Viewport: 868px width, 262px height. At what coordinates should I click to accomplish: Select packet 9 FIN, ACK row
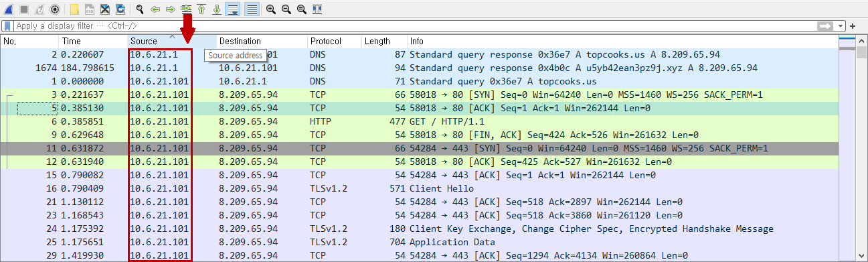coord(419,135)
